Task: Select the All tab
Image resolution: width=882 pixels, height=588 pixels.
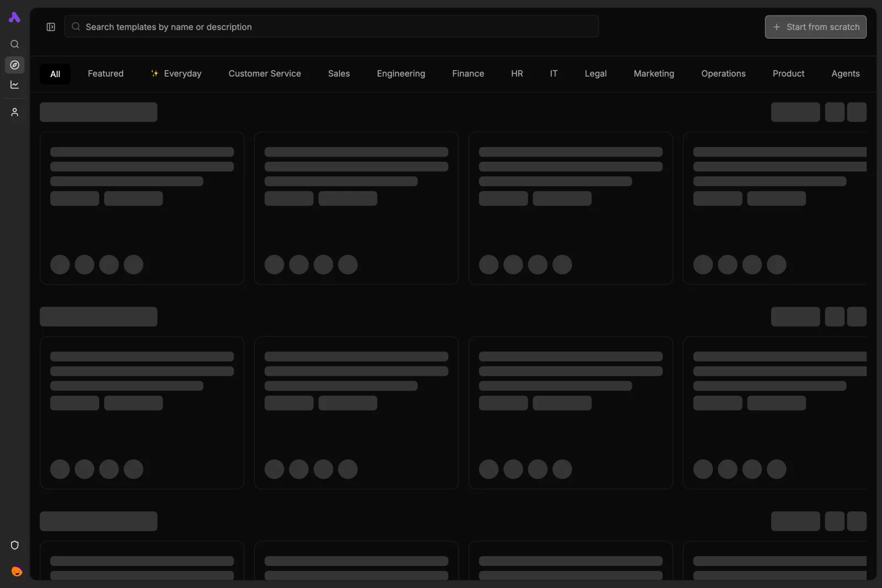Action: 55,74
